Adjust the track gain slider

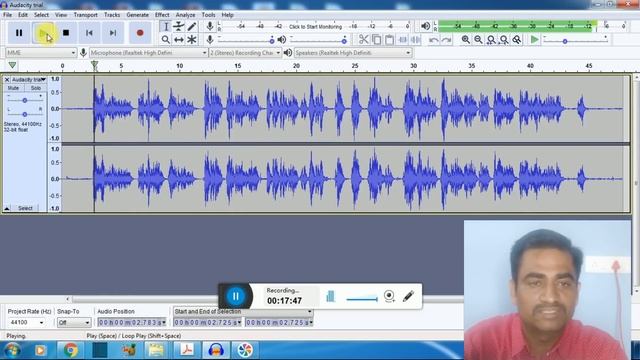click(24, 100)
